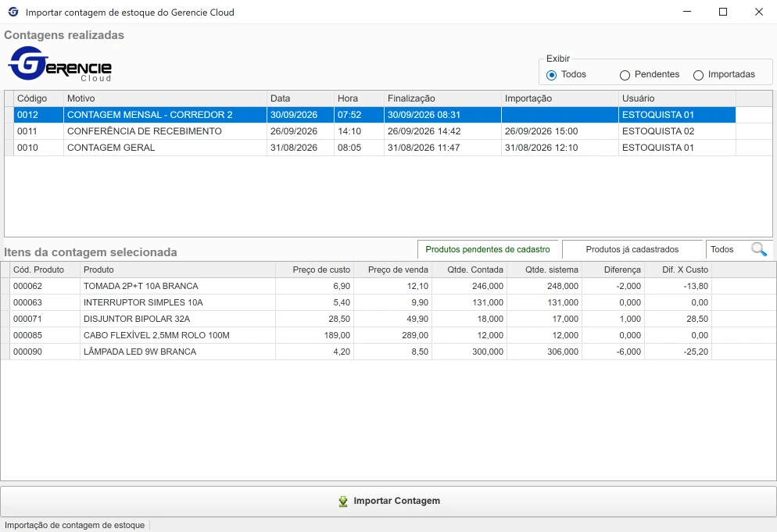Click the Usuário column header
The width and height of the screenshot is (777, 532).
click(678, 98)
